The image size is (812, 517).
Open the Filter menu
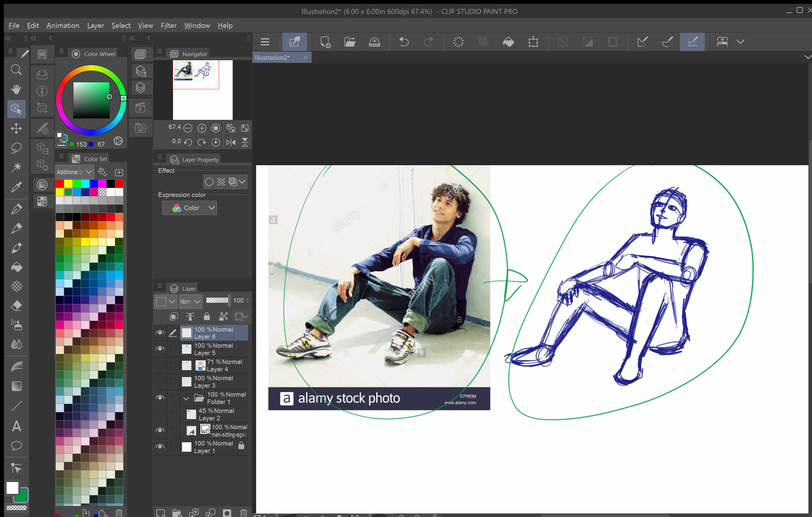click(x=169, y=26)
